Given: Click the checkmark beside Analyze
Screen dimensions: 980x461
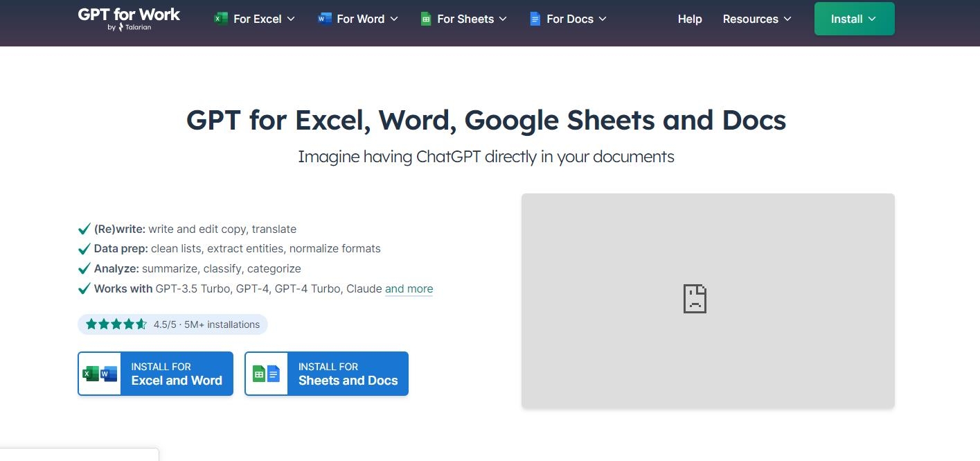Looking at the screenshot, I should [x=84, y=268].
